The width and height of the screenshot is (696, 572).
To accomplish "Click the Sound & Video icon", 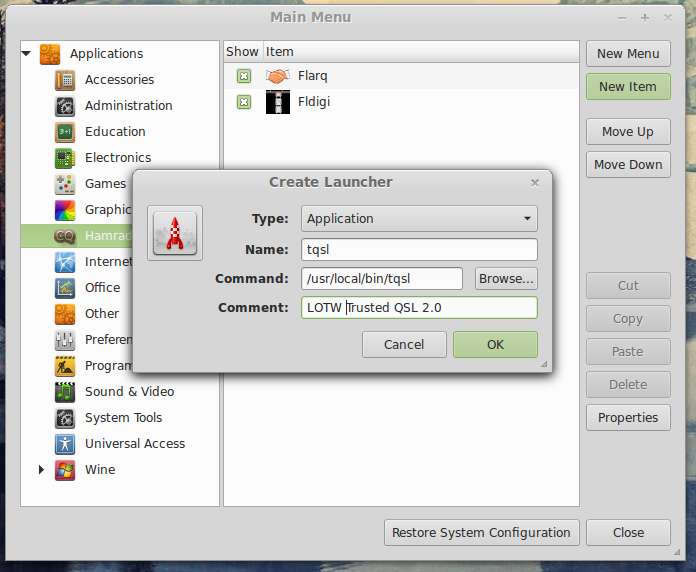I will click(x=65, y=392).
